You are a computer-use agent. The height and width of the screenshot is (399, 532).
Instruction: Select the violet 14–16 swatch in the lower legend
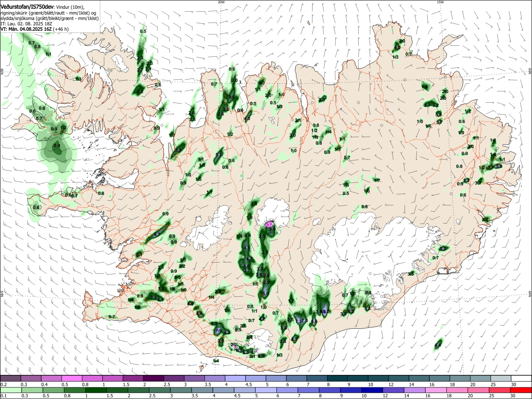(414, 390)
